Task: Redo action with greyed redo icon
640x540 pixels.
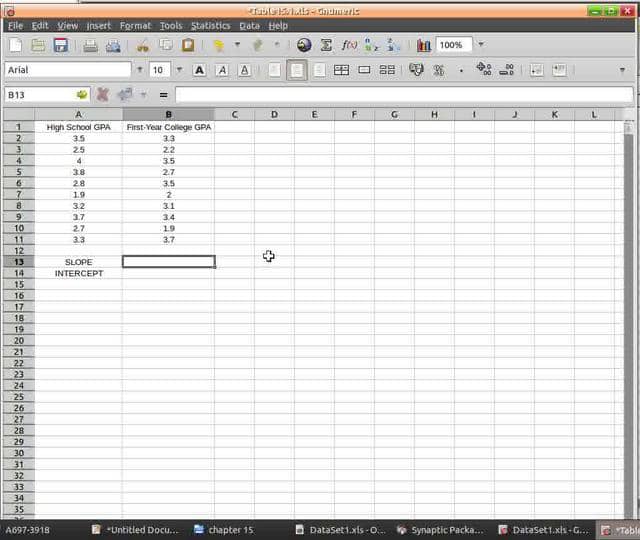Action: click(x=258, y=45)
